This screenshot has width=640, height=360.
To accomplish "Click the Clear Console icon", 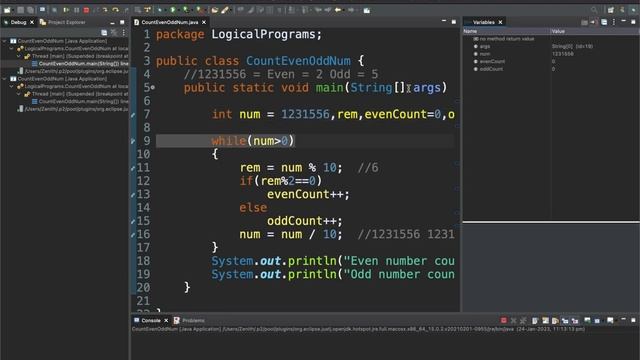I will pos(534,320).
